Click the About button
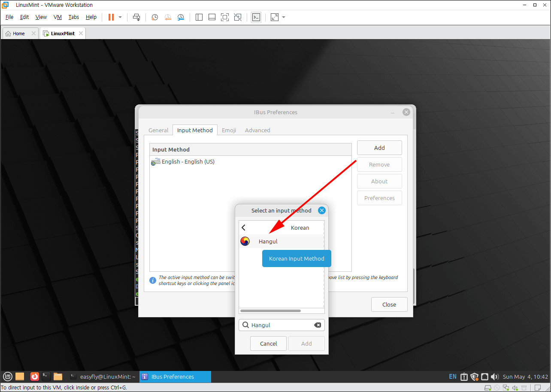The width and height of the screenshot is (551, 392). click(379, 181)
